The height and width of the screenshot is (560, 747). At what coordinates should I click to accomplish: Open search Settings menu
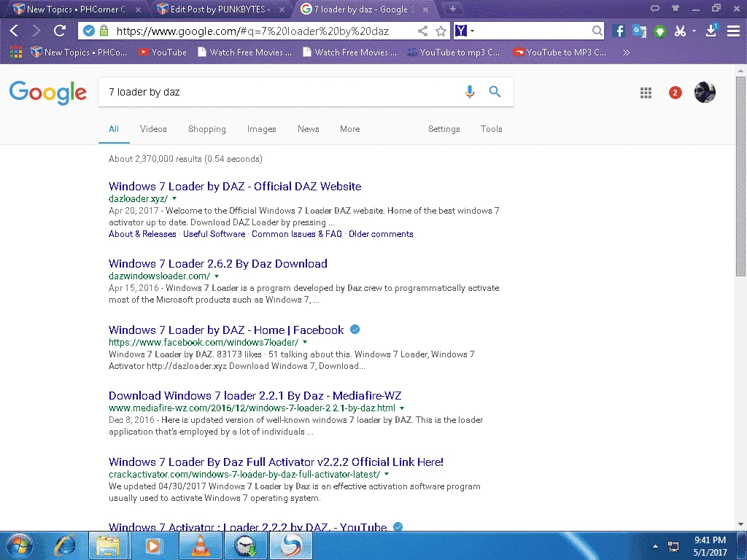pos(444,129)
